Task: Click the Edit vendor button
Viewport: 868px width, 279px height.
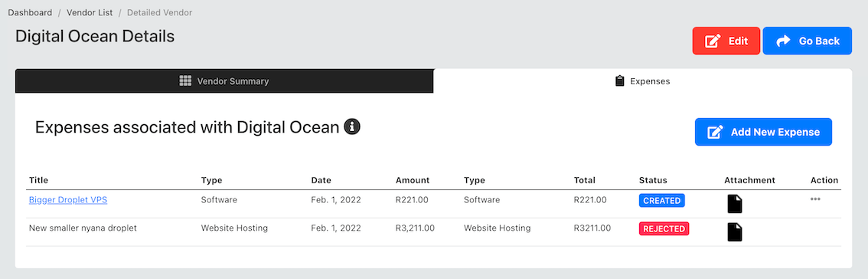Action: [x=726, y=41]
